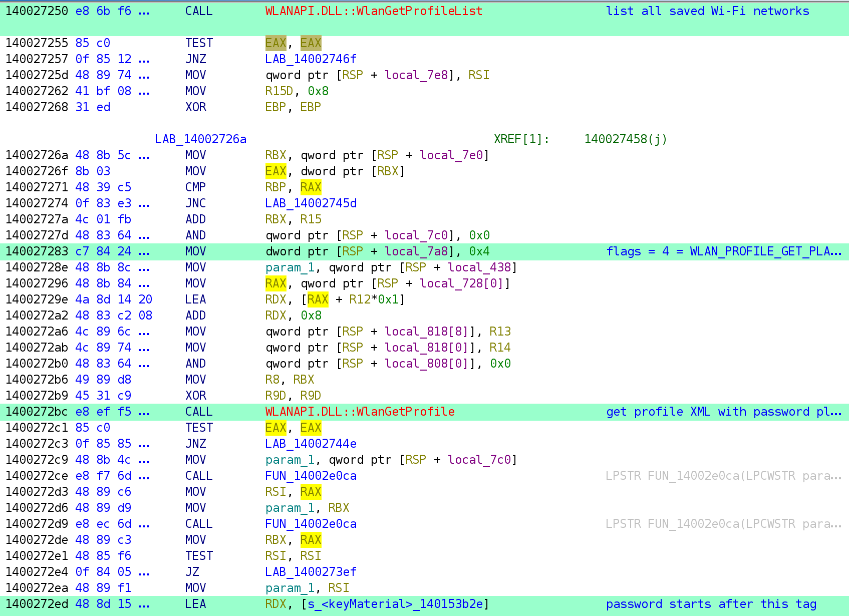
Task: Select local_728[0] operand
Action: coord(461,283)
